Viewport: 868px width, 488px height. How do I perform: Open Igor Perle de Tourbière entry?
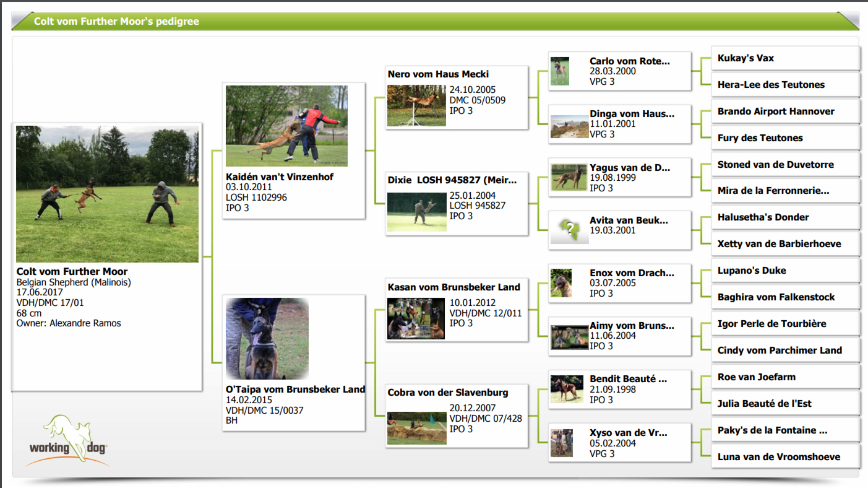784,324
